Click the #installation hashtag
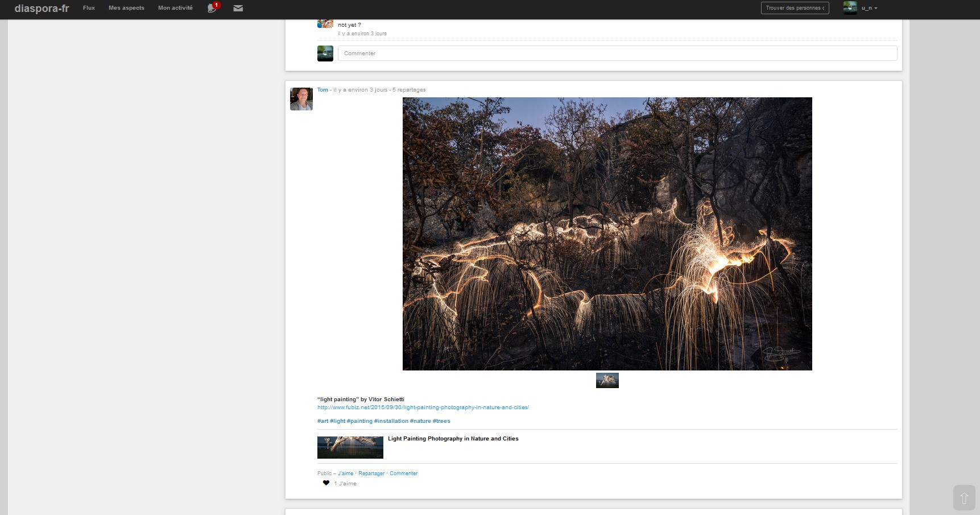Screen dimensions: 980x515 pyautogui.click(x=391, y=421)
